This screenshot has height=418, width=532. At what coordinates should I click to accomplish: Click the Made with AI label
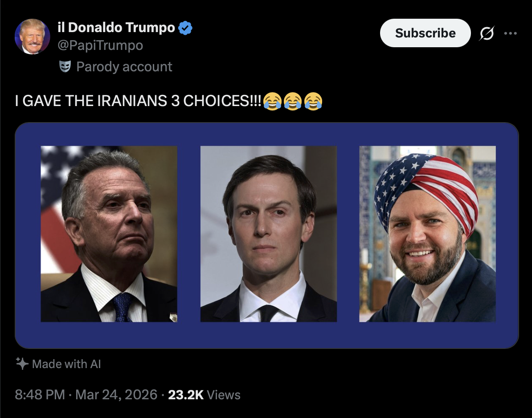pyautogui.click(x=66, y=364)
